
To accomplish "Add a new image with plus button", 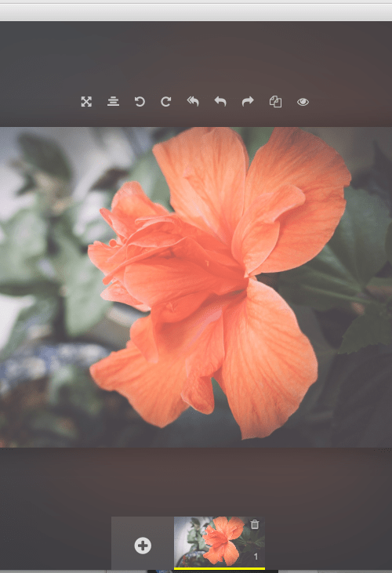I will [143, 546].
